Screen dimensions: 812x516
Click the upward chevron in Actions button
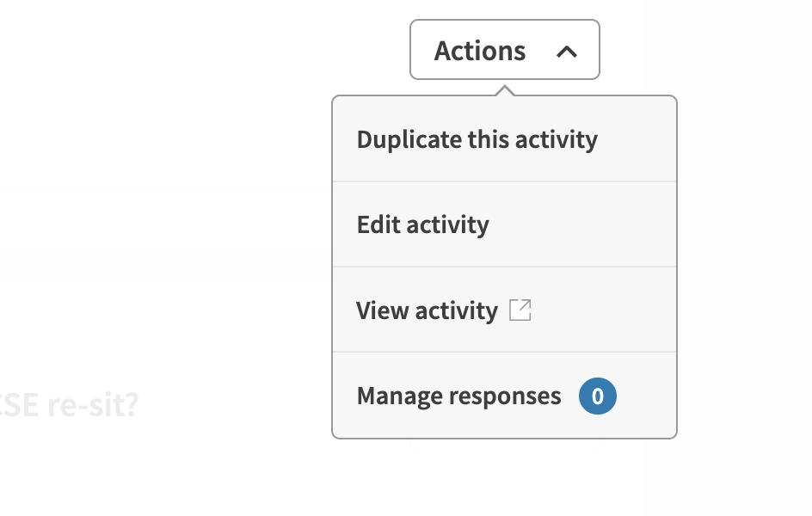point(566,52)
